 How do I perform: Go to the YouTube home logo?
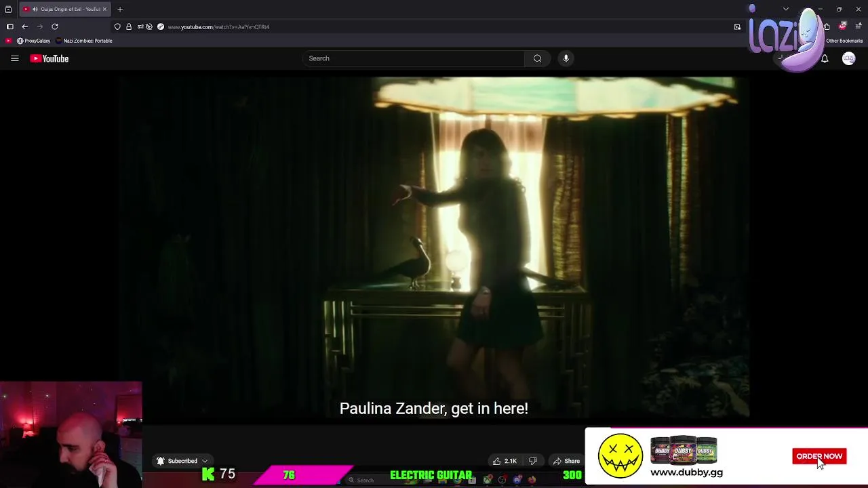[x=50, y=58]
